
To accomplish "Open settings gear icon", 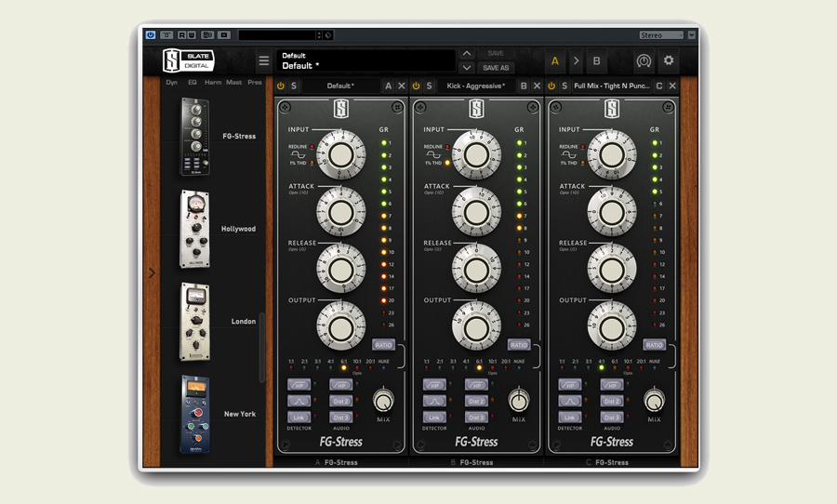I will click(x=669, y=60).
